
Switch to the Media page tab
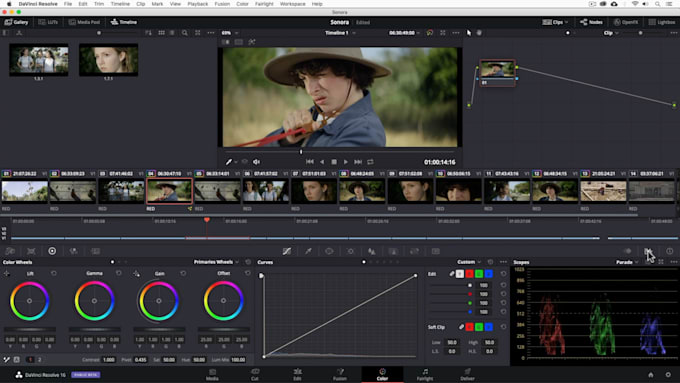pos(212,374)
